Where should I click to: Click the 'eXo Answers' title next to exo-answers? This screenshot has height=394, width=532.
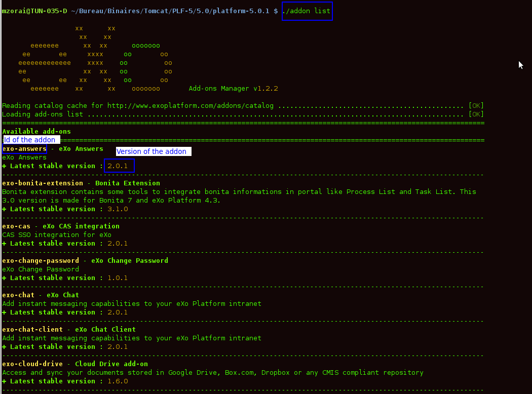pyautogui.click(x=81, y=148)
